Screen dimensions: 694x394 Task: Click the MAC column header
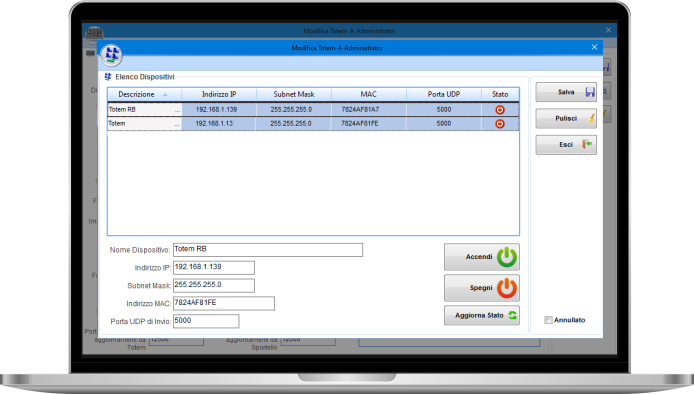pos(369,94)
